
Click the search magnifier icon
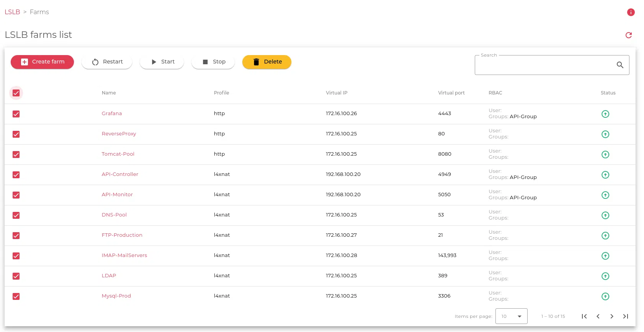[x=620, y=65]
